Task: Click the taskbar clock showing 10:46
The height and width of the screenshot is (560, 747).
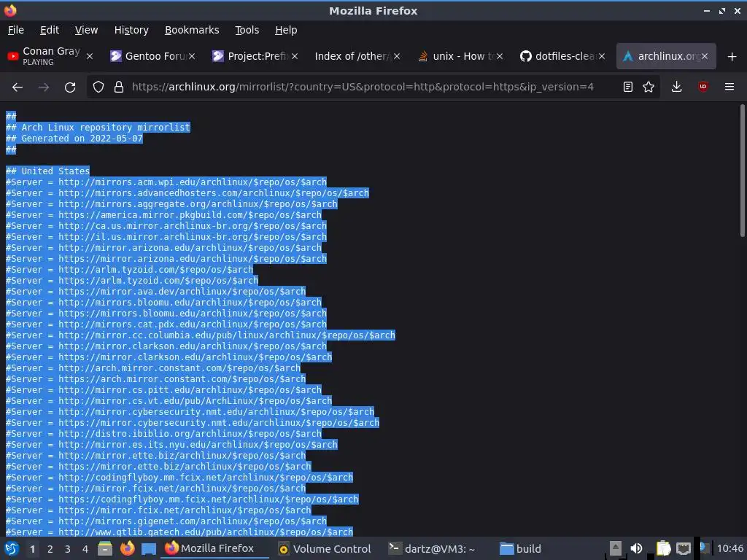Action: pos(729,548)
